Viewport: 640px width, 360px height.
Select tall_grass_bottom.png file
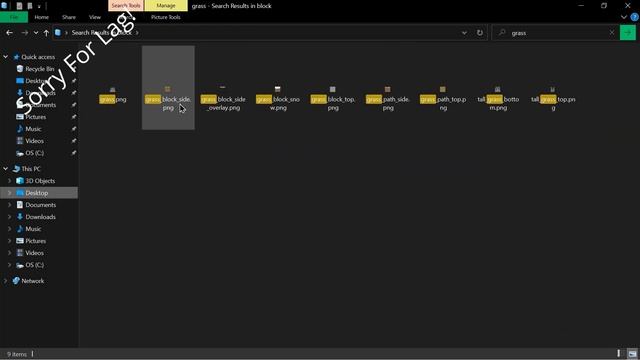[498, 98]
